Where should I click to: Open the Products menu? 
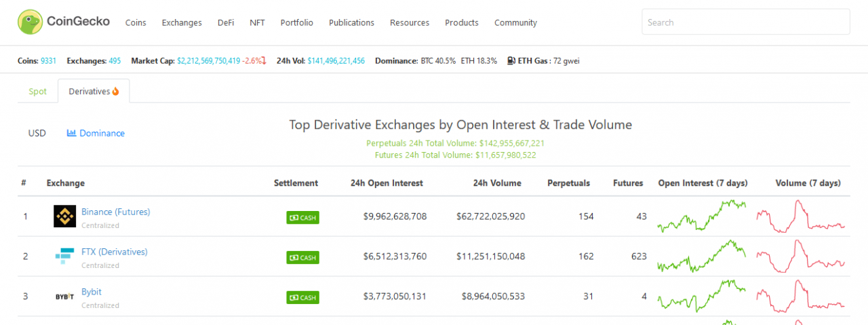coord(462,22)
